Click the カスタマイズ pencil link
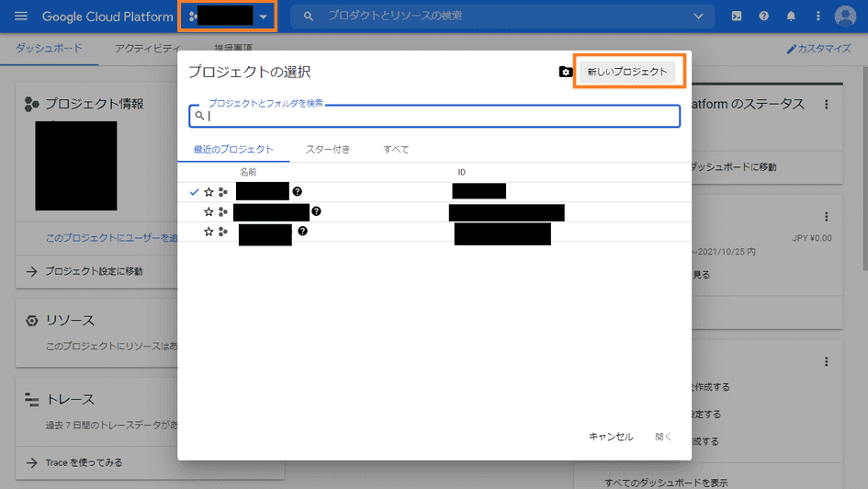The width and height of the screenshot is (868, 489). (819, 49)
